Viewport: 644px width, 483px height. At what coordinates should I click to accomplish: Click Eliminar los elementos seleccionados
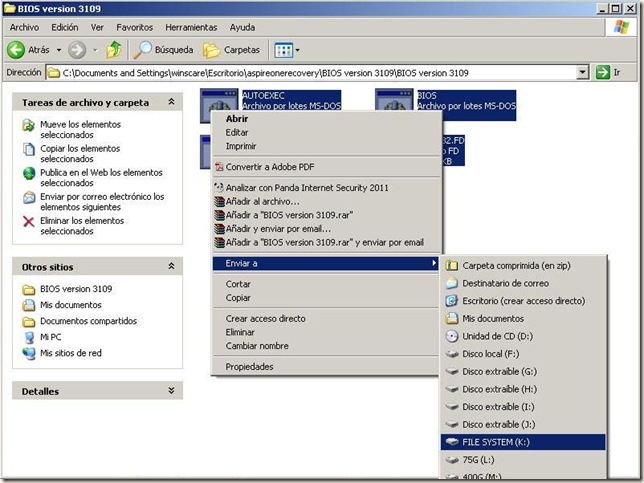point(82,226)
